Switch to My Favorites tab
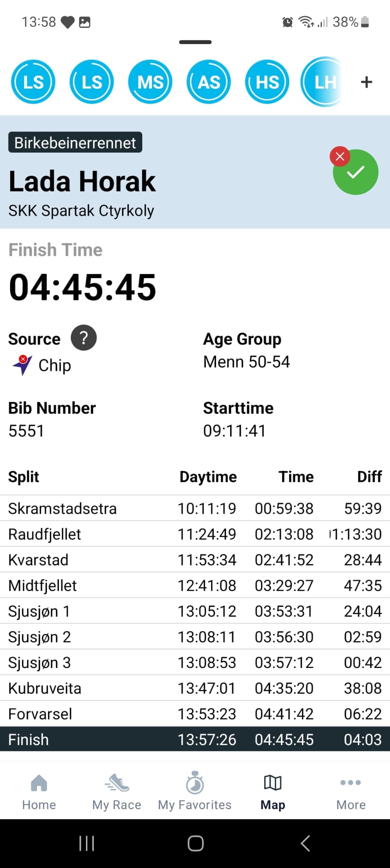This screenshot has width=390, height=868. 195,792
